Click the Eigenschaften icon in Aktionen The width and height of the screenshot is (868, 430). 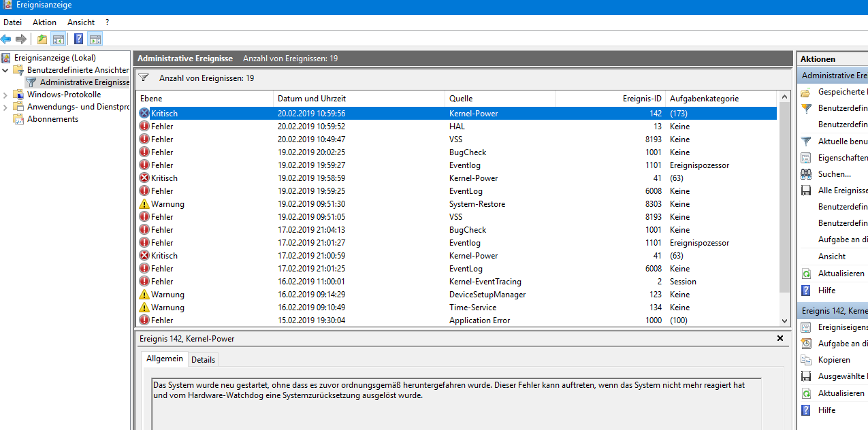coord(806,158)
